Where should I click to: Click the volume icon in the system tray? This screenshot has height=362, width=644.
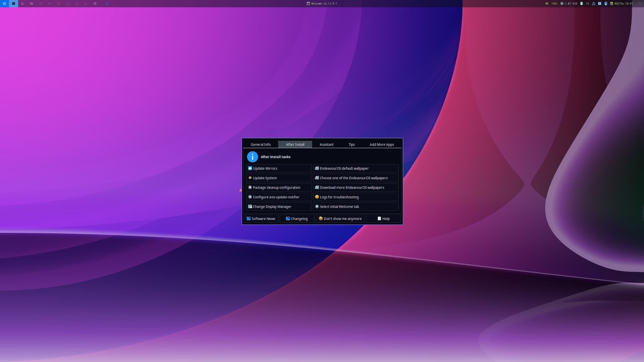pyautogui.click(x=547, y=3)
